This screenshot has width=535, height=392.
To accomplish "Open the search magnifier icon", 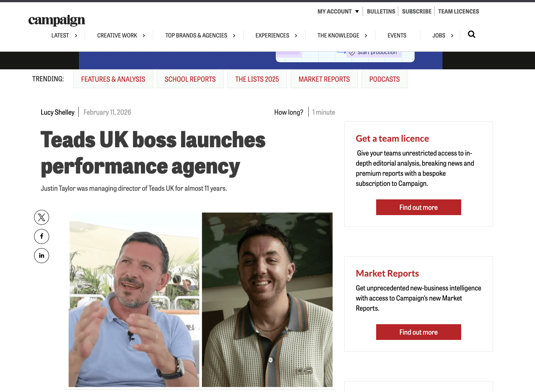I will 471,34.
